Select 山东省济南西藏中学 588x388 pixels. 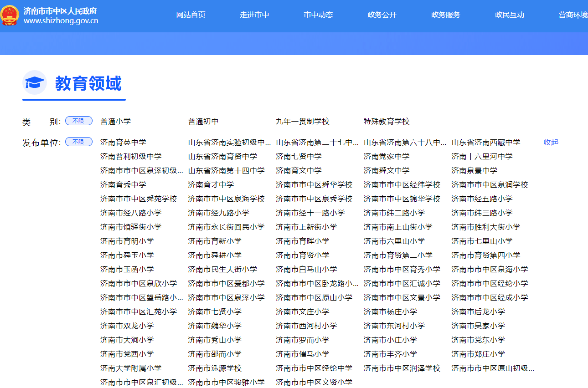486,142
